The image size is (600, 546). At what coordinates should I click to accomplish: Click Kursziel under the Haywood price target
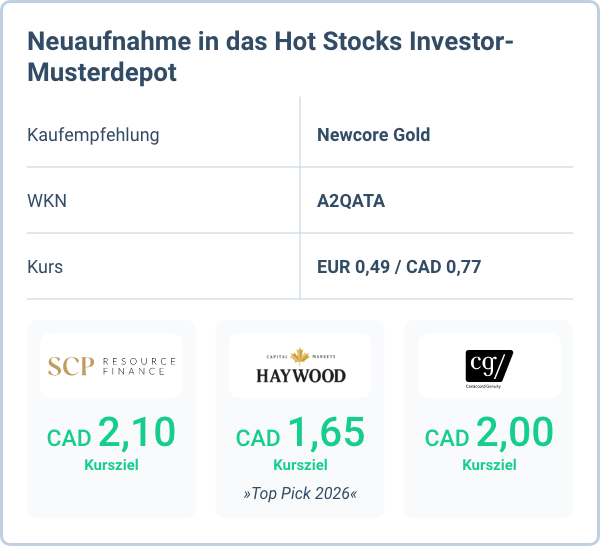pos(300,465)
